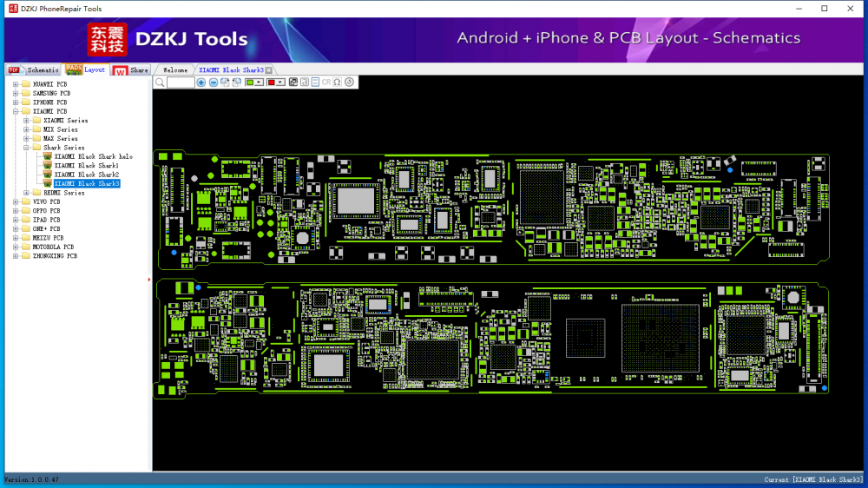Expand the HUAWEI PCB folder
868x488 pixels.
click(x=16, y=84)
